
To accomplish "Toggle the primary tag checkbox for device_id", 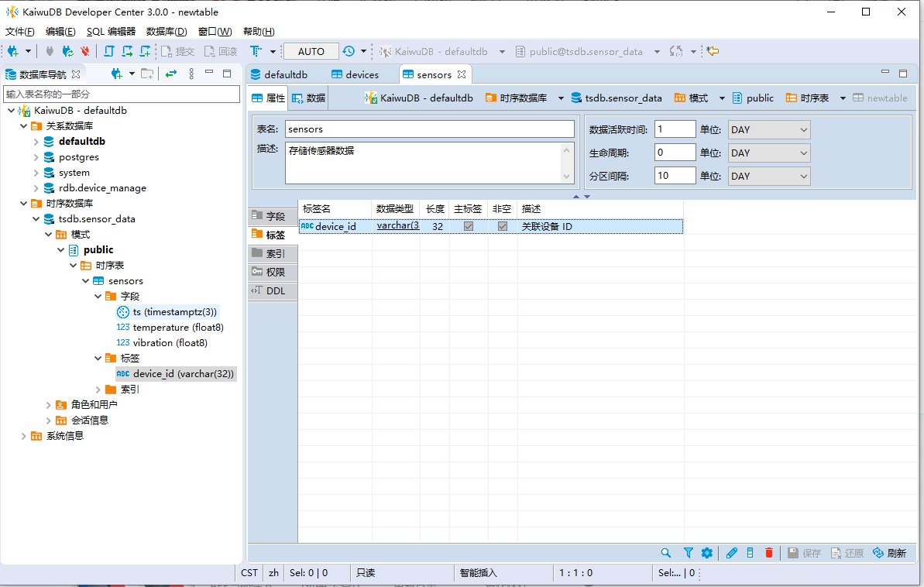I will pyautogui.click(x=469, y=226).
